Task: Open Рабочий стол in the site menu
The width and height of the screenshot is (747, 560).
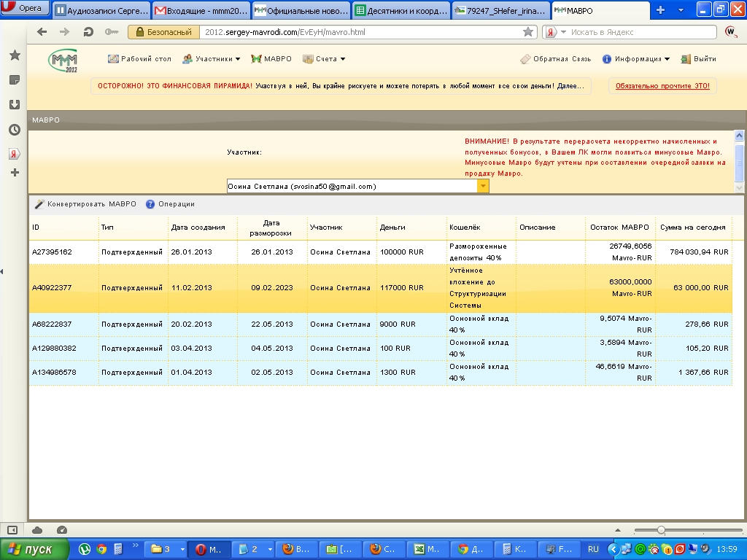Action: coord(139,59)
